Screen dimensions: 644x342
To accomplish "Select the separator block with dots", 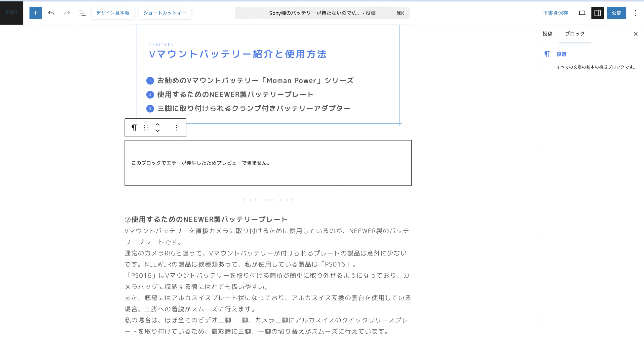I will pos(268,200).
